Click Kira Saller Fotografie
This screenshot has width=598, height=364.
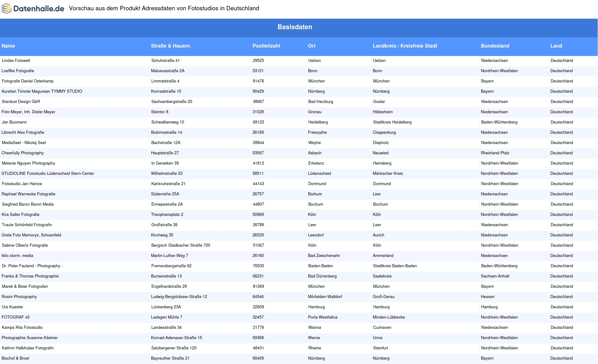(21, 214)
